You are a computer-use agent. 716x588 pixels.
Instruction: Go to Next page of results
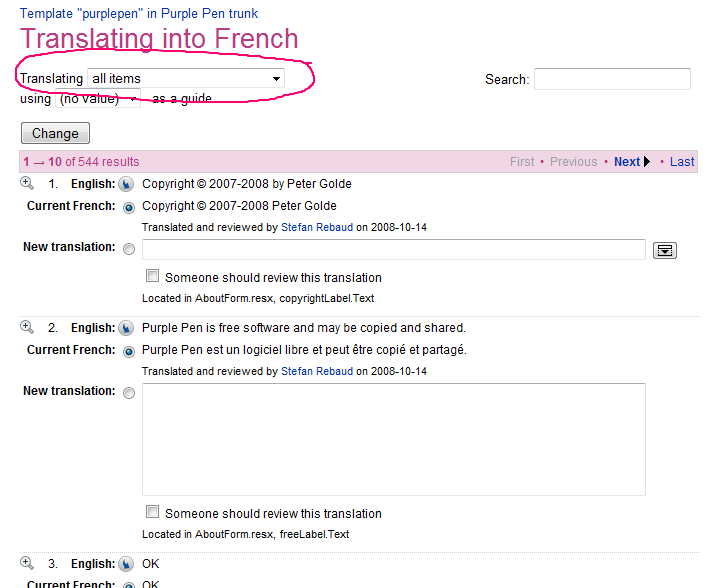pyautogui.click(x=627, y=162)
